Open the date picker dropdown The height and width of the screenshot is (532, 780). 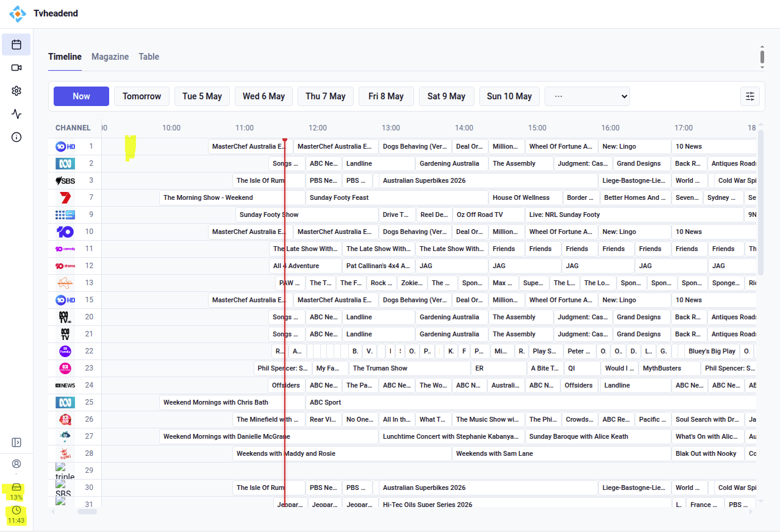[587, 96]
